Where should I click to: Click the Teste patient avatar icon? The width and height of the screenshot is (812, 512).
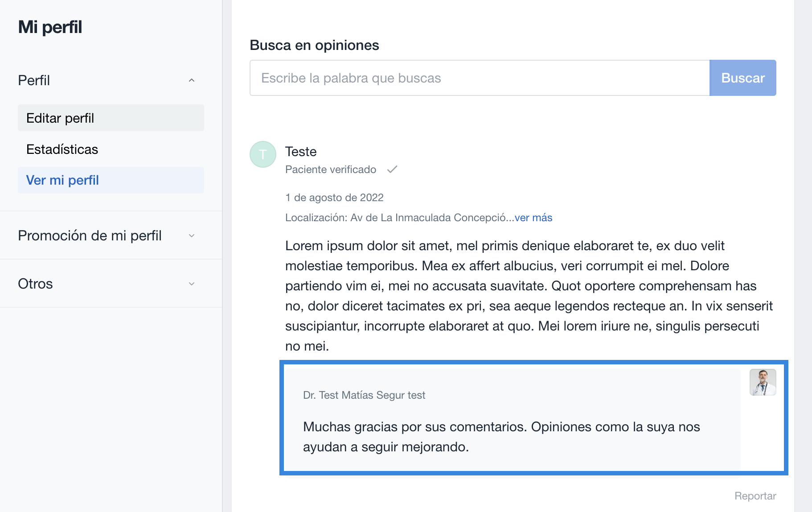(x=262, y=154)
